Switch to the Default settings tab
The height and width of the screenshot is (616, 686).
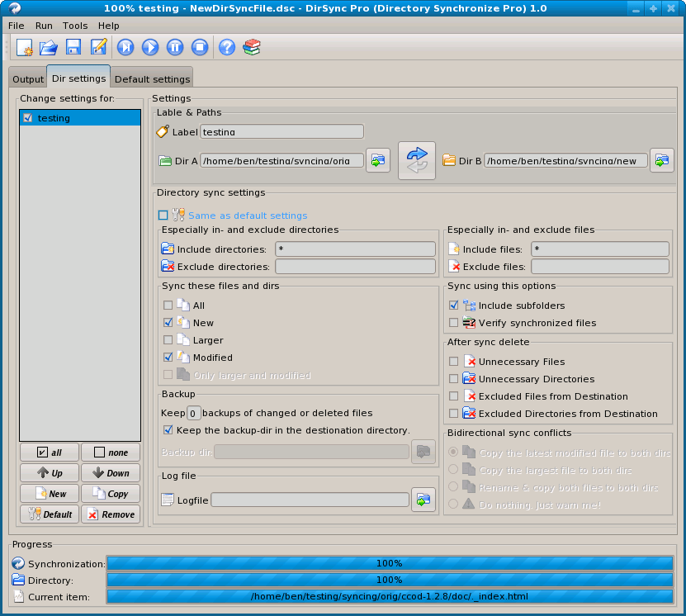click(152, 79)
